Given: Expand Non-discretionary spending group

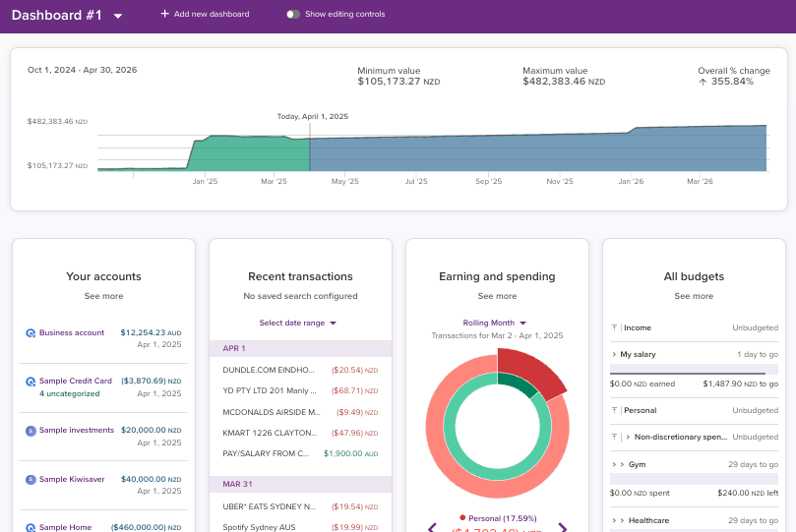Looking at the screenshot, I should [628, 438].
